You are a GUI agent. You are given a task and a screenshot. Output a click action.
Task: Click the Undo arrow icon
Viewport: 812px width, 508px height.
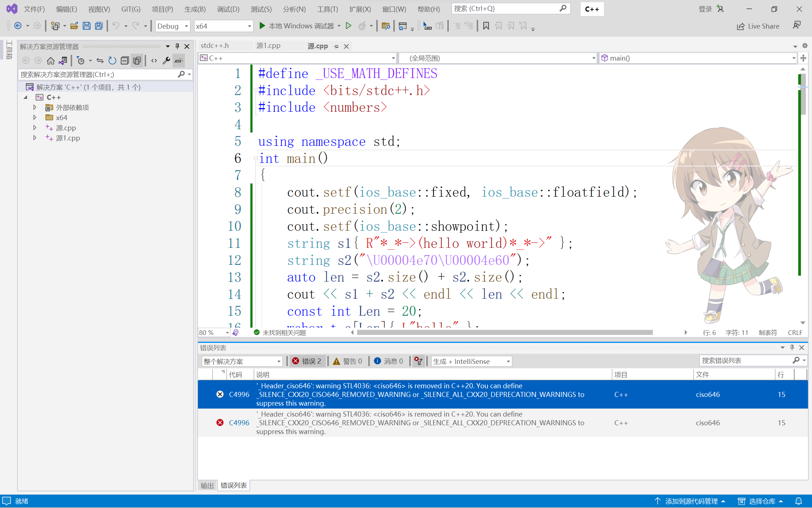(x=116, y=26)
